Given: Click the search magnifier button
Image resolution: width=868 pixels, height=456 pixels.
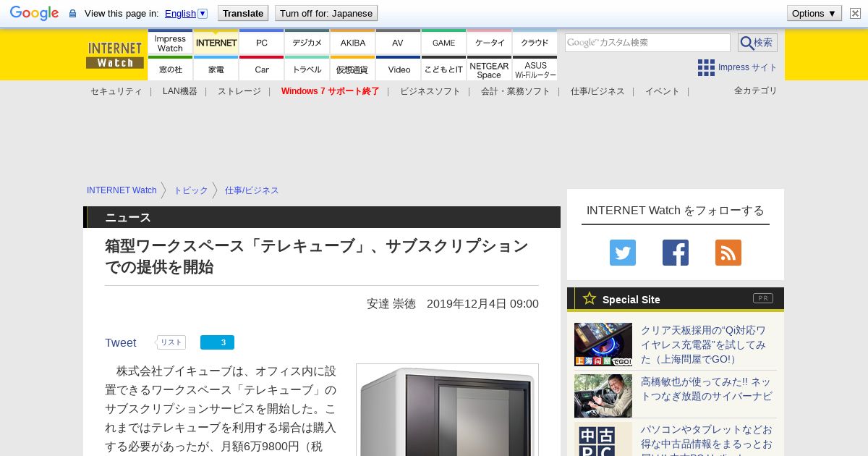Looking at the screenshot, I should [757, 43].
